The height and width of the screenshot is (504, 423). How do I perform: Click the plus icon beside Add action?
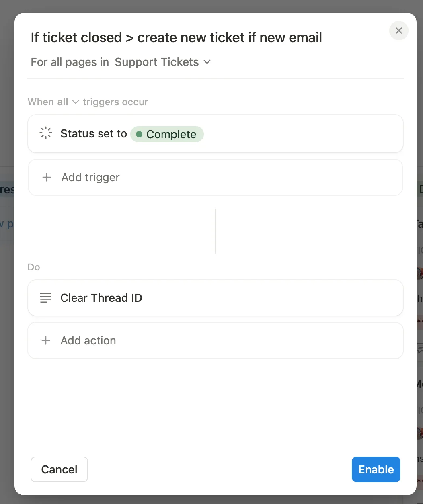pyautogui.click(x=46, y=340)
